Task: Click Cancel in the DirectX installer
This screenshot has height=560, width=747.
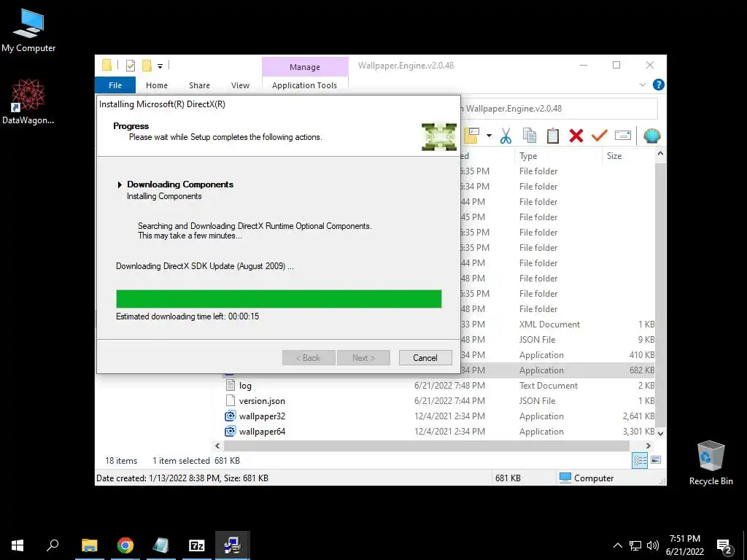Action: tap(425, 357)
